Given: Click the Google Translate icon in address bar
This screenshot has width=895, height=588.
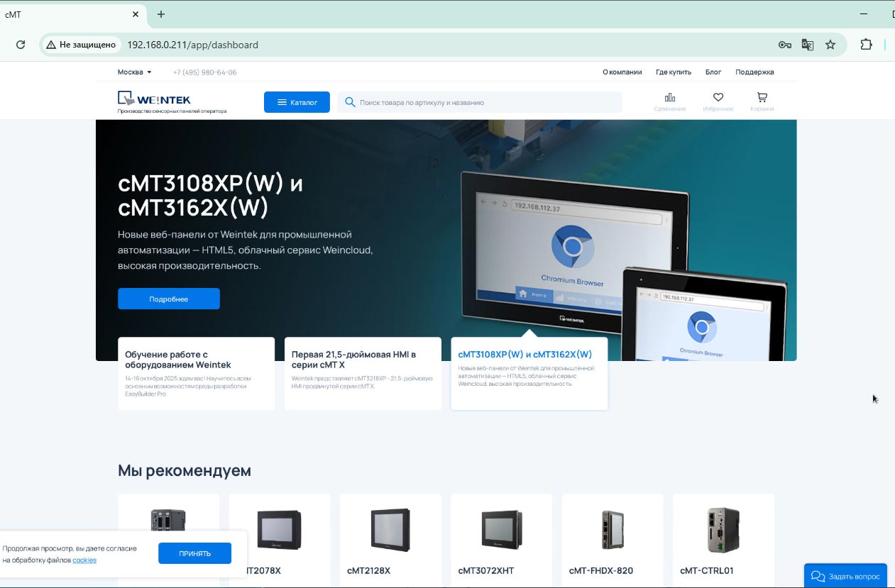Looking at the screenshot, I should [x=807, y=45].
